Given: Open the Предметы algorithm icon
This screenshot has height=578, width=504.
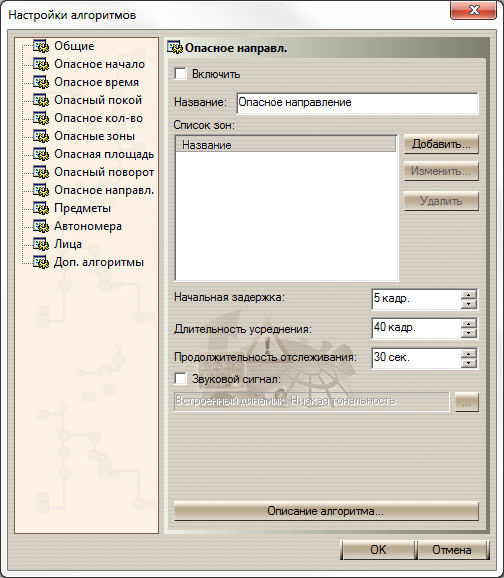Looking at the screenshot, I should (x=41, y=208).
